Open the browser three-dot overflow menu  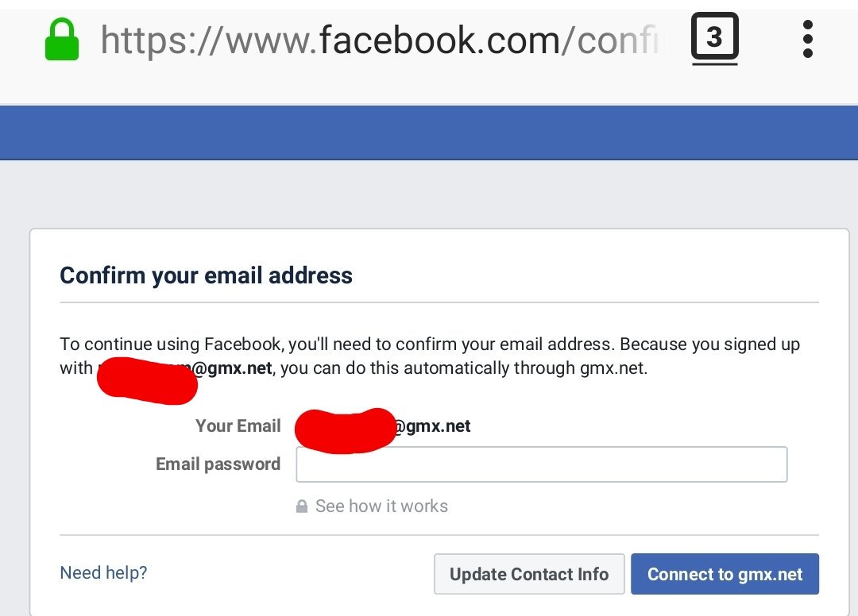tap(807, 37)
